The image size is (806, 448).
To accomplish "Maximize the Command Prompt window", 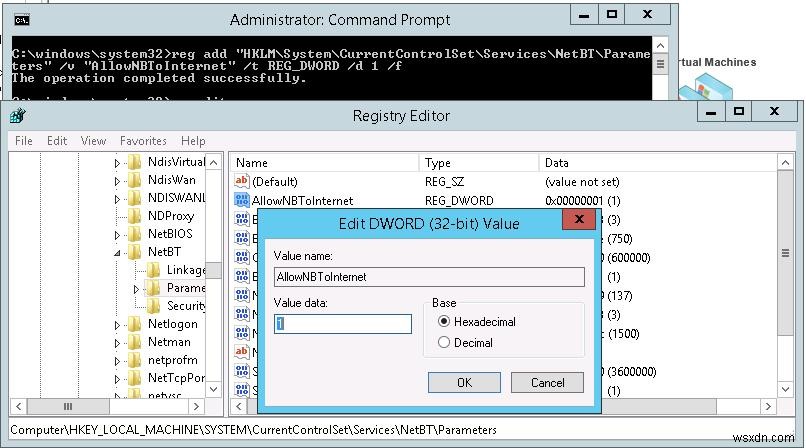I will 612,14.
